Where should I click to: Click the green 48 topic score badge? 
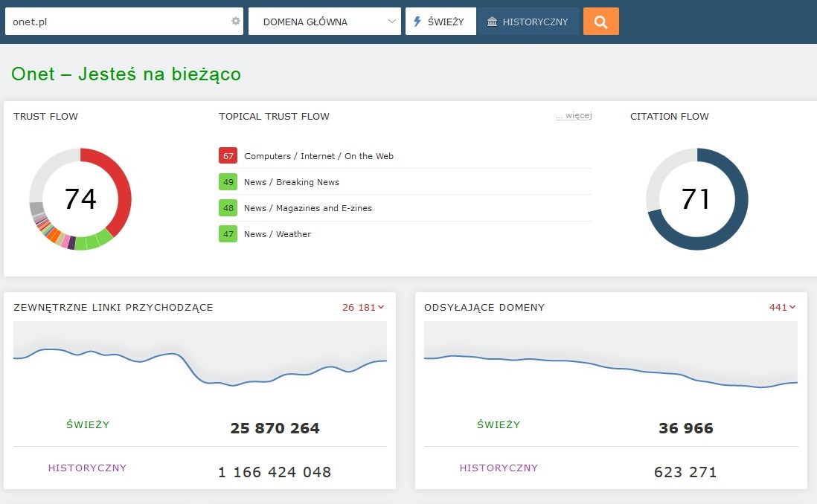228,207
